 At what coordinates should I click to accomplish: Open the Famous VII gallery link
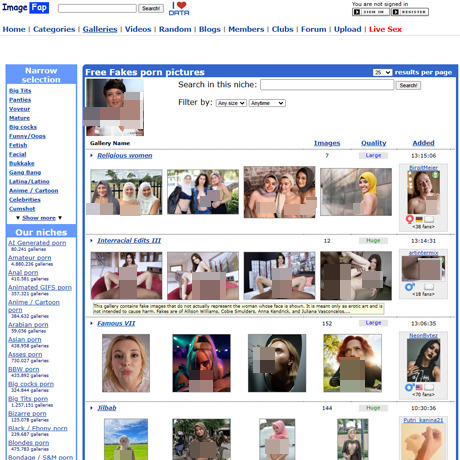(116, 323)
